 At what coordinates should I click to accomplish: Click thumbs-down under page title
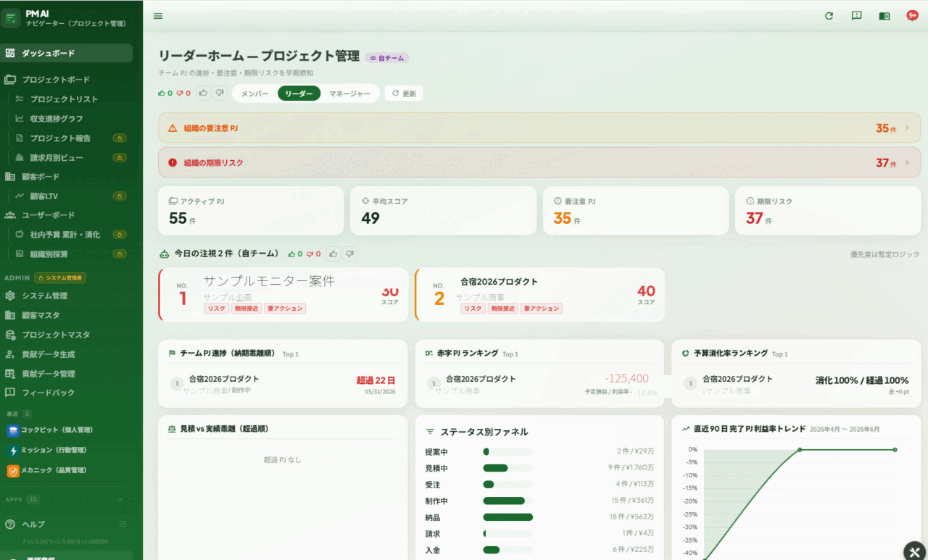tap(220, 93)
